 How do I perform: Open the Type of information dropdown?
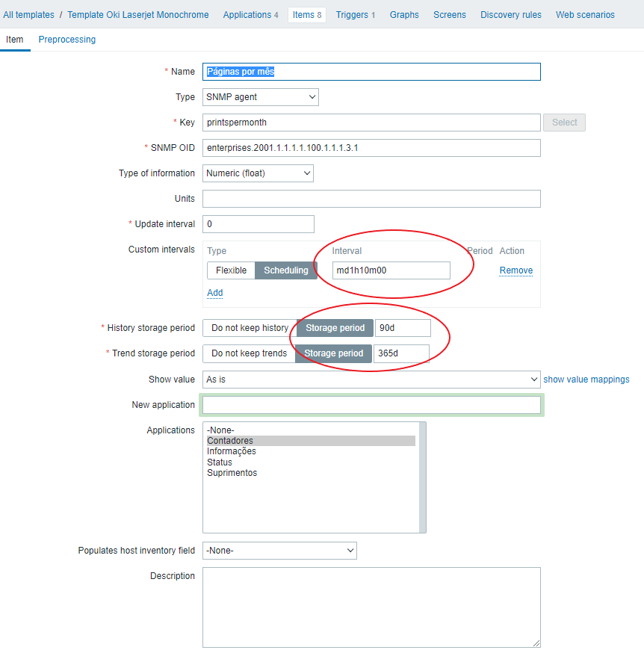pyautogui.click(x=258, y=173)
